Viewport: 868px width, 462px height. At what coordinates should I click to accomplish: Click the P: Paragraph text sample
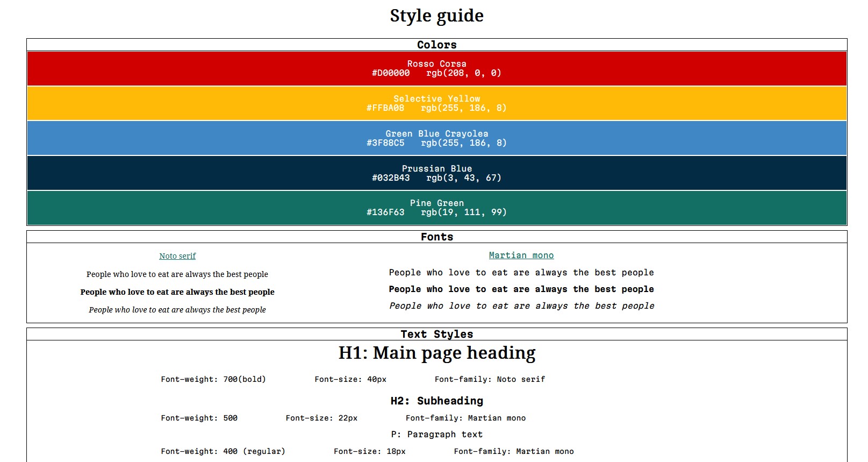436,434
